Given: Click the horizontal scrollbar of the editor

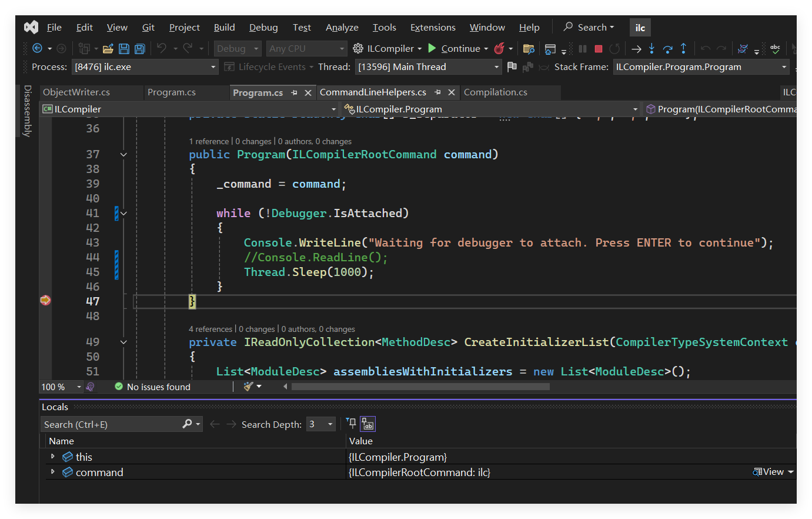Looking at the screenshot, I should point(420,387).
